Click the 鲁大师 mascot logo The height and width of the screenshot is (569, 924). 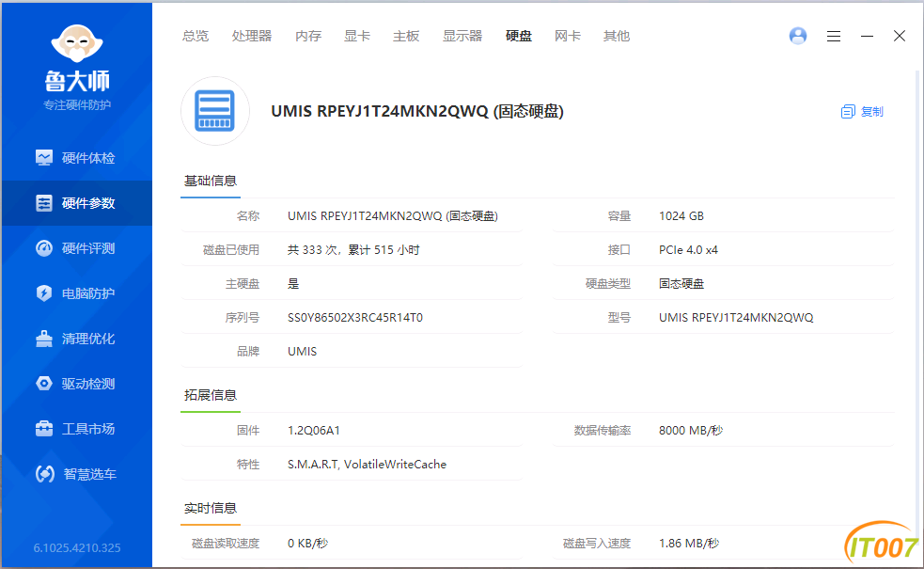coord(77,43)
